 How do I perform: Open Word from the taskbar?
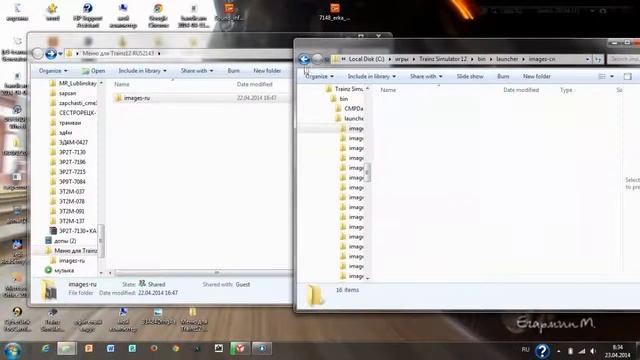(x=110, y=349)
